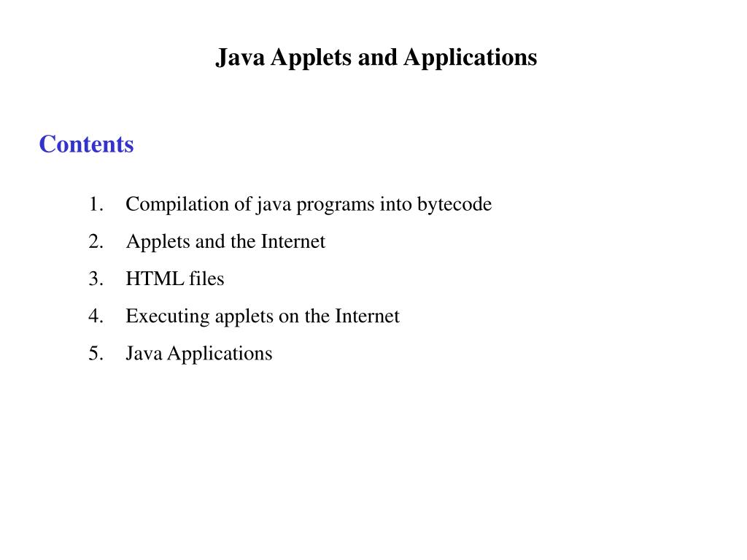Image resolution: width=747 pixels, height=560 pixels.
Task: Click 'Compilation of java programs into bytecode'
Action: [x=309, y=205]
